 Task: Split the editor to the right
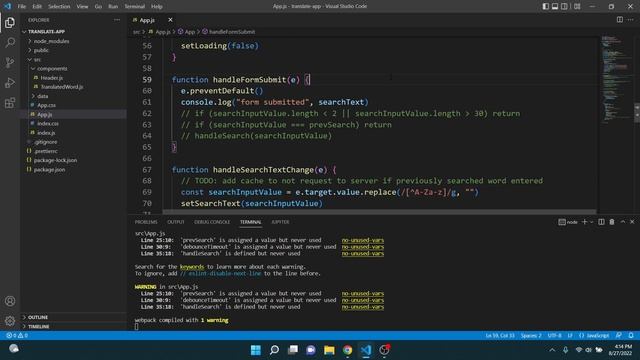620,20
